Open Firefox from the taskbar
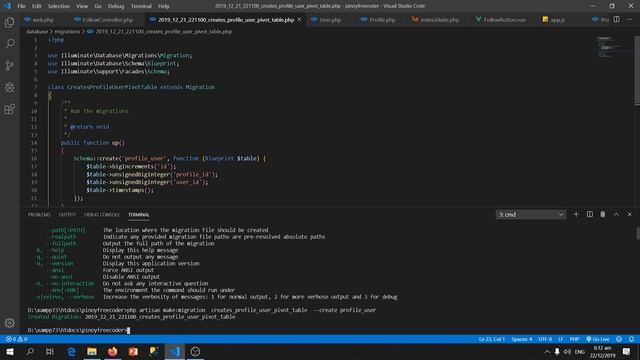Viewport: 640px width, 360px height. 113,351
